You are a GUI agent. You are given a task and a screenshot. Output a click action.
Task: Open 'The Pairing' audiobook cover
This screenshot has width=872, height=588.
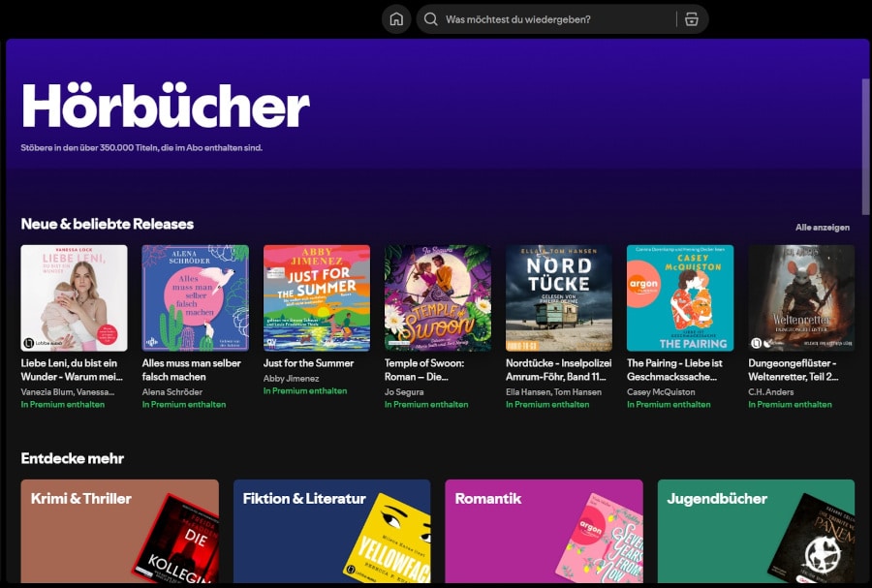[680, 298]
